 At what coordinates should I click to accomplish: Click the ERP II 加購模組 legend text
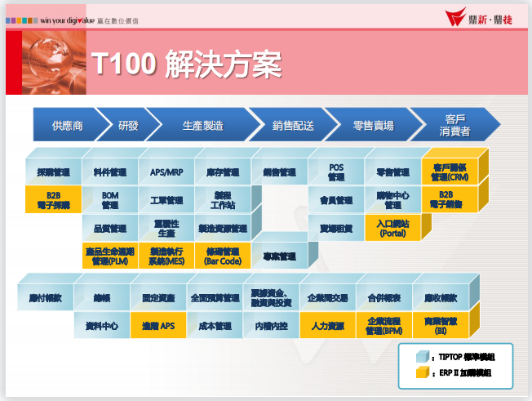point(465,372)
